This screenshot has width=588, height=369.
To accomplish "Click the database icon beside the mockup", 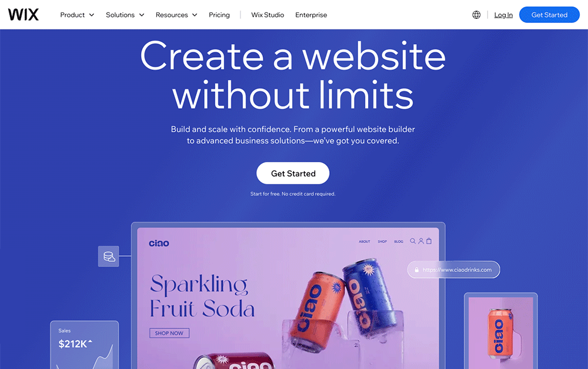I will click(109, 257).
